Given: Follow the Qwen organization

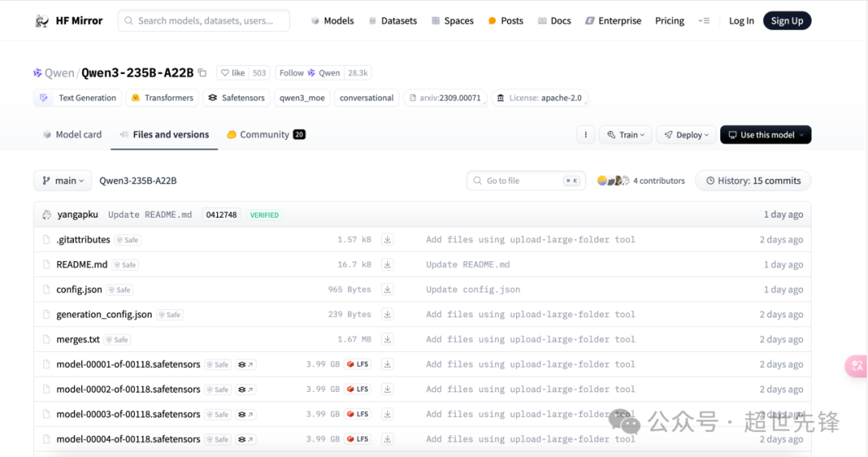Looking at the screenshot, I should pyautogui.click(x=309, y=72).
